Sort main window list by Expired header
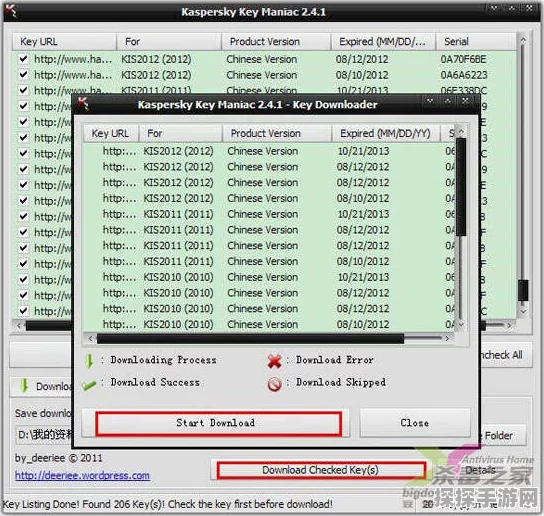The width and height of the screenshot is (544, 516). (x=383, y=42)
